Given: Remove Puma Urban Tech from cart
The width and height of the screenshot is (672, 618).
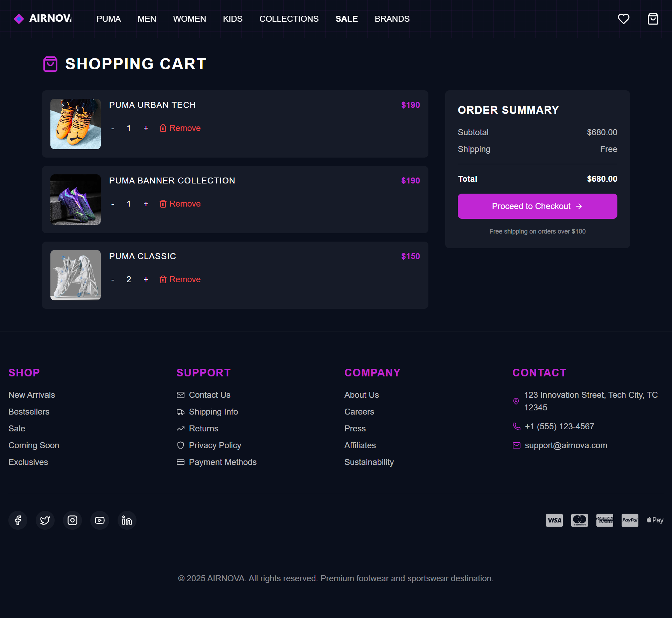Looking at the screenshot, I should click(180, 128).
